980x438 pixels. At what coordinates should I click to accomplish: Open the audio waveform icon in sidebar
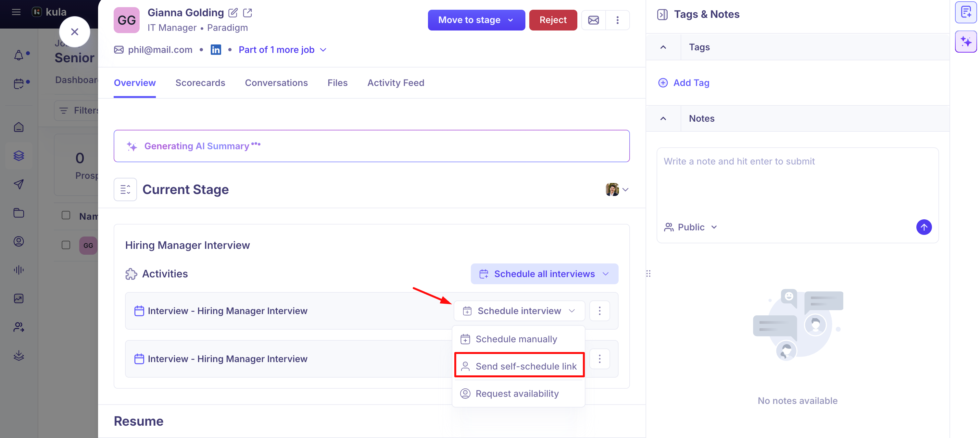click(19, 270)
